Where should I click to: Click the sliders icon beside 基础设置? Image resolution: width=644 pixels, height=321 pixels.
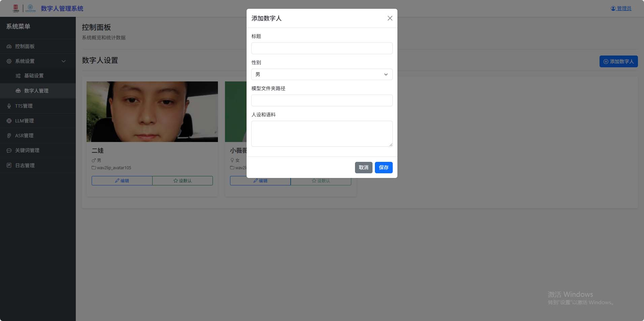click(x=18, y=76)
